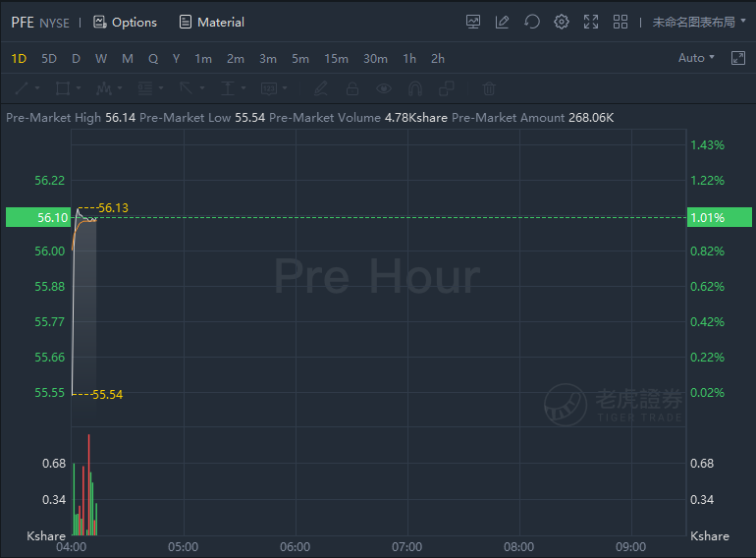756x558 pixels.
Task: Click the 1.01% change label
Action: 719,217
